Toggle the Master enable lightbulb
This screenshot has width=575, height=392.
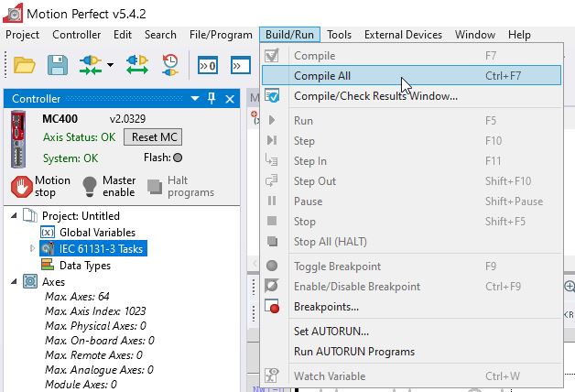[x=90, y=187]
